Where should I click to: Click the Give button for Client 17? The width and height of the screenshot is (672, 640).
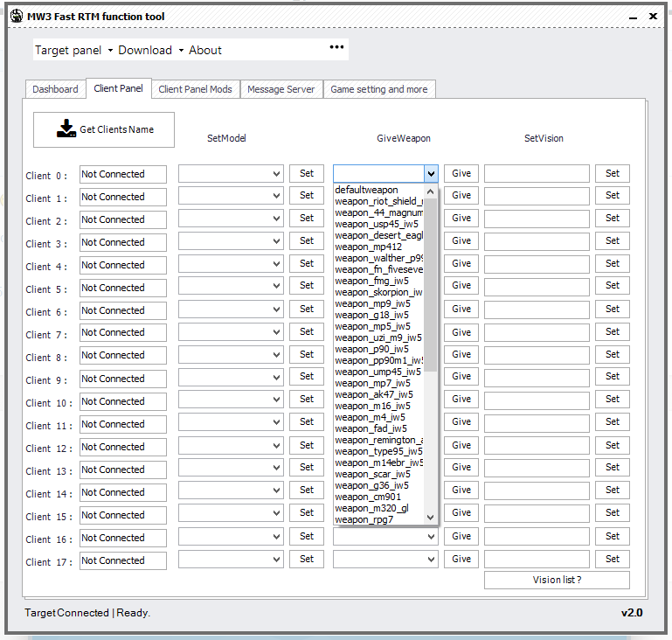click(x=461, y=559)
